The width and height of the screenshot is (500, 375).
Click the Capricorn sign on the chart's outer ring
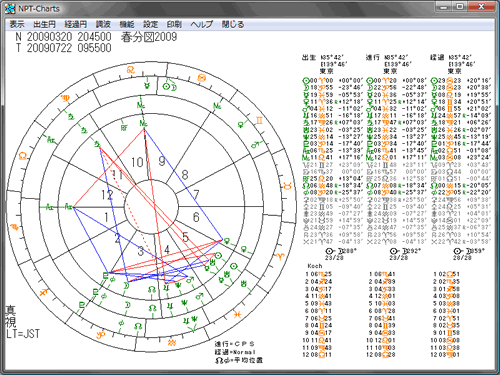tap(100, 334)
